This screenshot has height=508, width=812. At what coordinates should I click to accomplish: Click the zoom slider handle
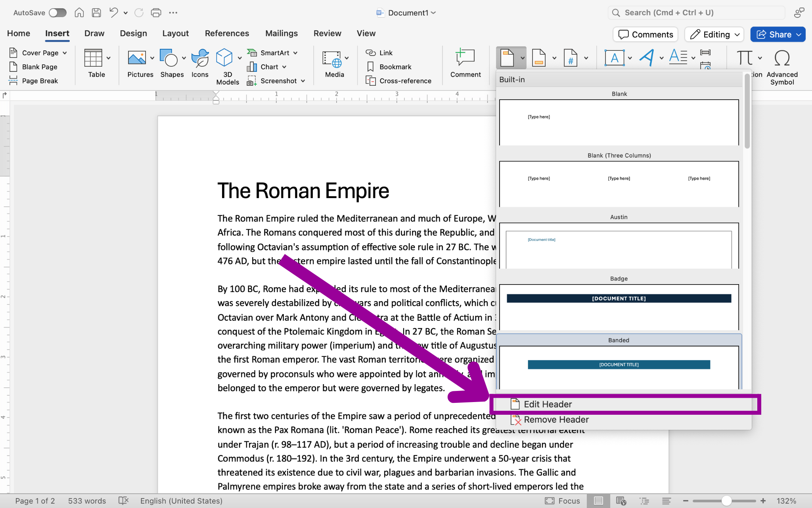pos(726,501)
